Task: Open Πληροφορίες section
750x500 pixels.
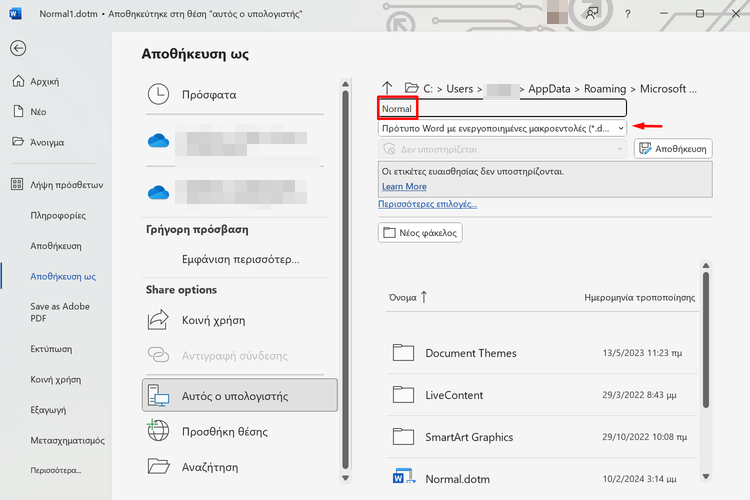Action: coord(58,215)
